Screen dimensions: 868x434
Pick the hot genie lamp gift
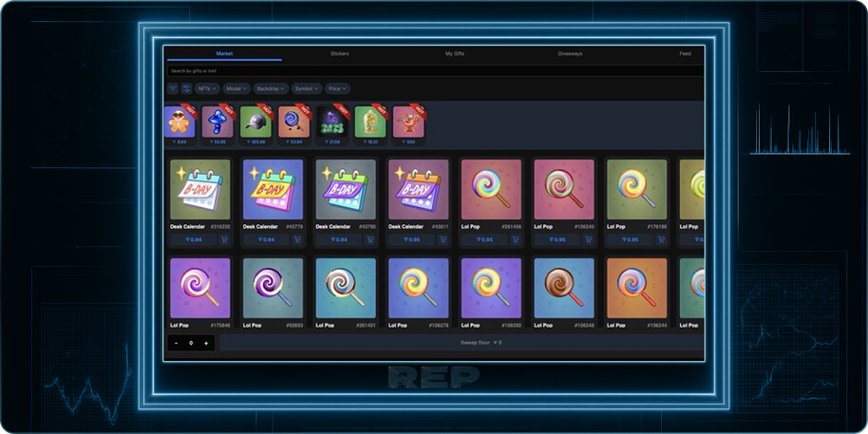point(408,123)
